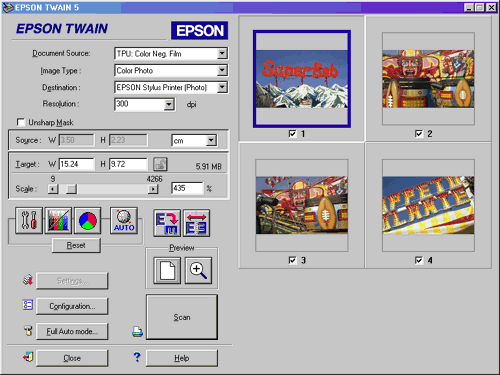
Task: Click the large Scan button
Action: pyautogui.click(x=182, y=317)
